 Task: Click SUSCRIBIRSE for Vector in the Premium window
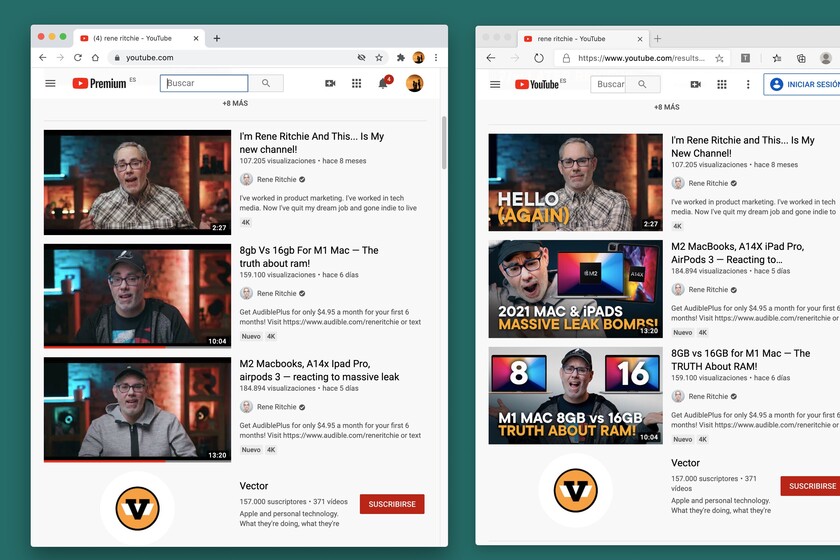392,504
